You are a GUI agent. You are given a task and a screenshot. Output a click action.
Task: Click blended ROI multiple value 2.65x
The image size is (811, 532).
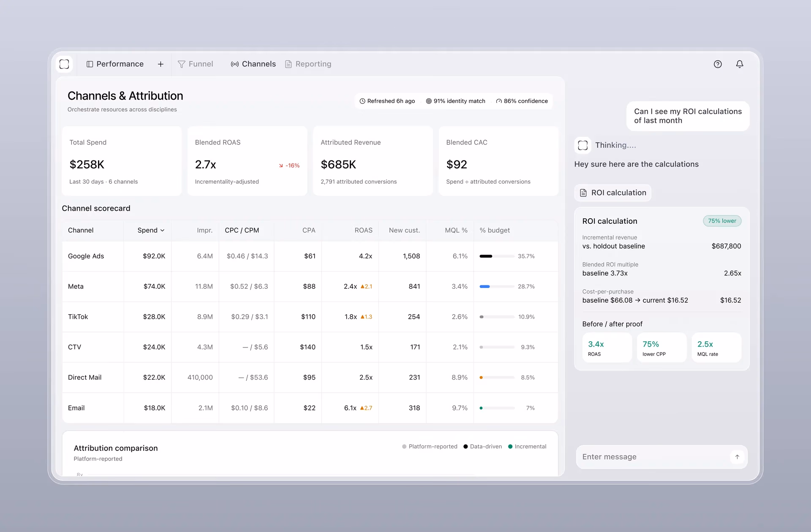733,274
